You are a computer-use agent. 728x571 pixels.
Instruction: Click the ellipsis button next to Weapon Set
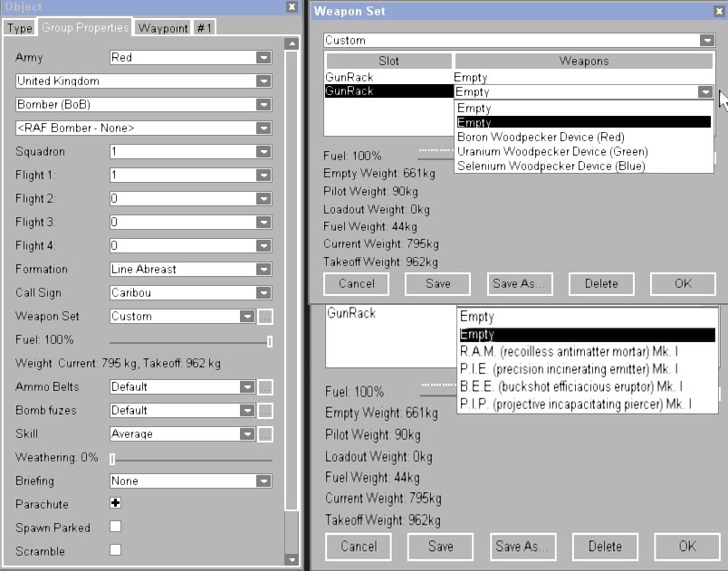[x=265, y=317]
